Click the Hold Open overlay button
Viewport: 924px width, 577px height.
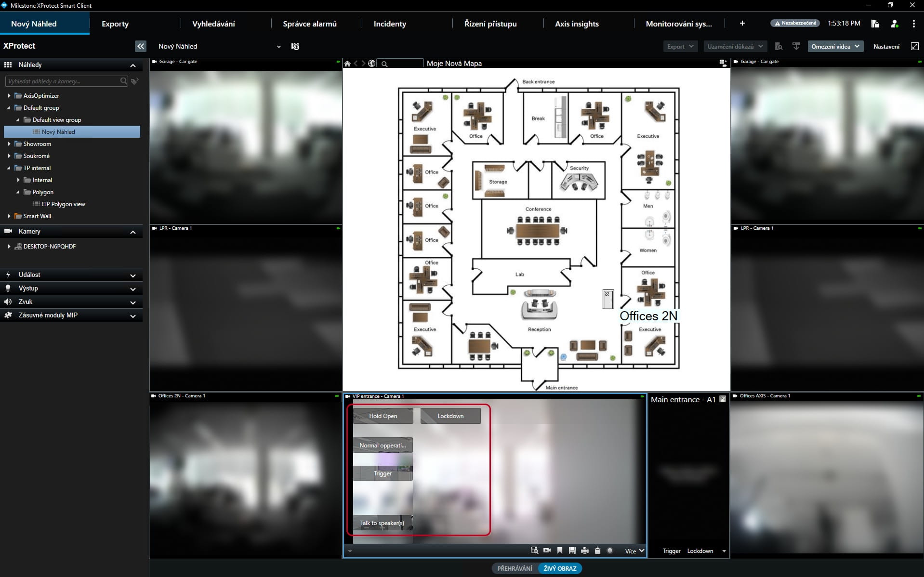pos(383,416)
